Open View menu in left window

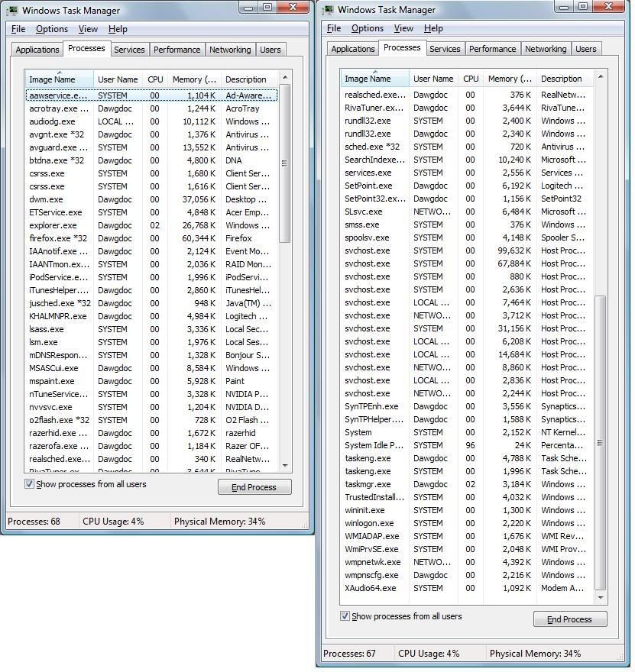[x=88, y=29]
